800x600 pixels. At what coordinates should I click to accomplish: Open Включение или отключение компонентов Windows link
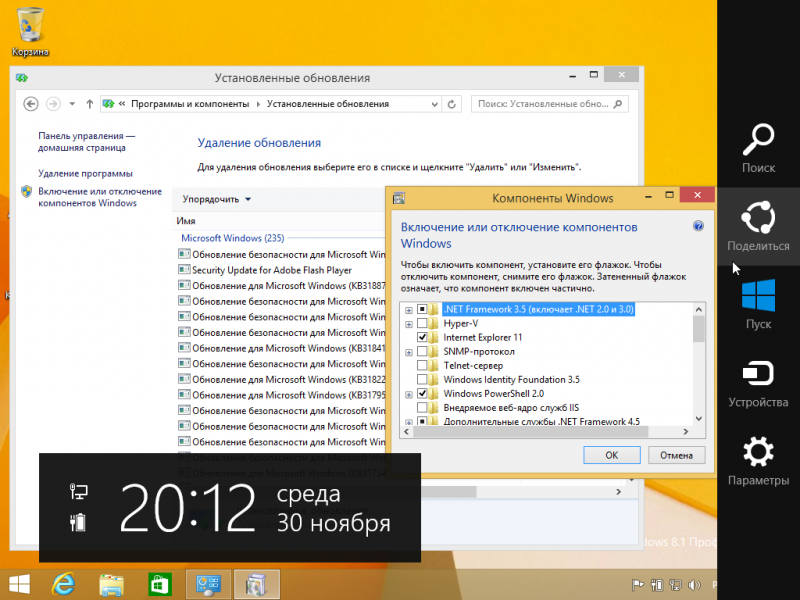100,197
